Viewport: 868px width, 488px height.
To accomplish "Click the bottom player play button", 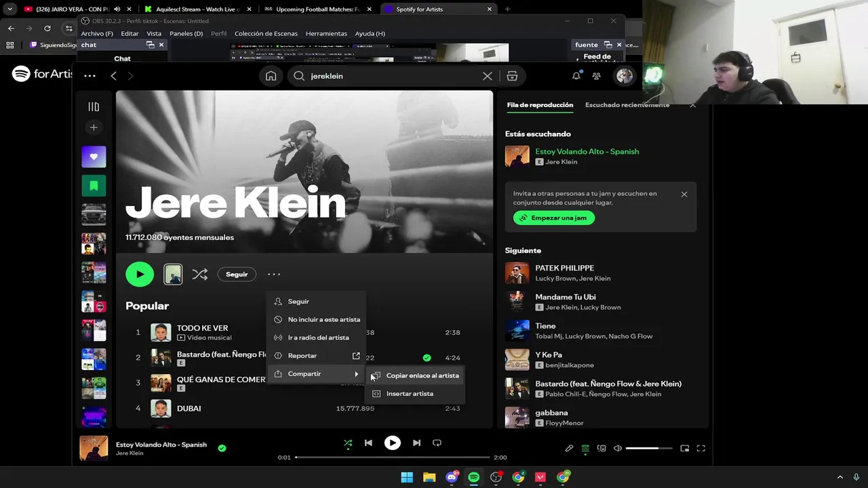I will tap(392, 443).
